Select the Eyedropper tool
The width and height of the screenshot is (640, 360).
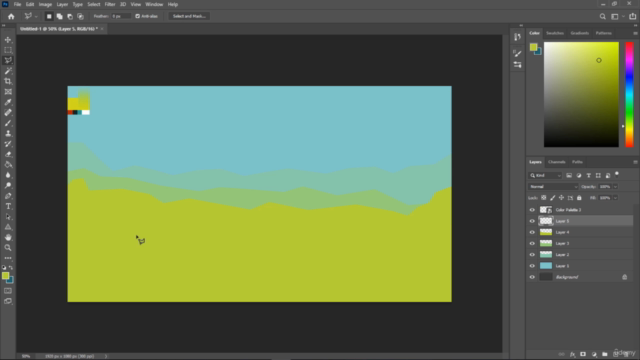pos(8,102)
